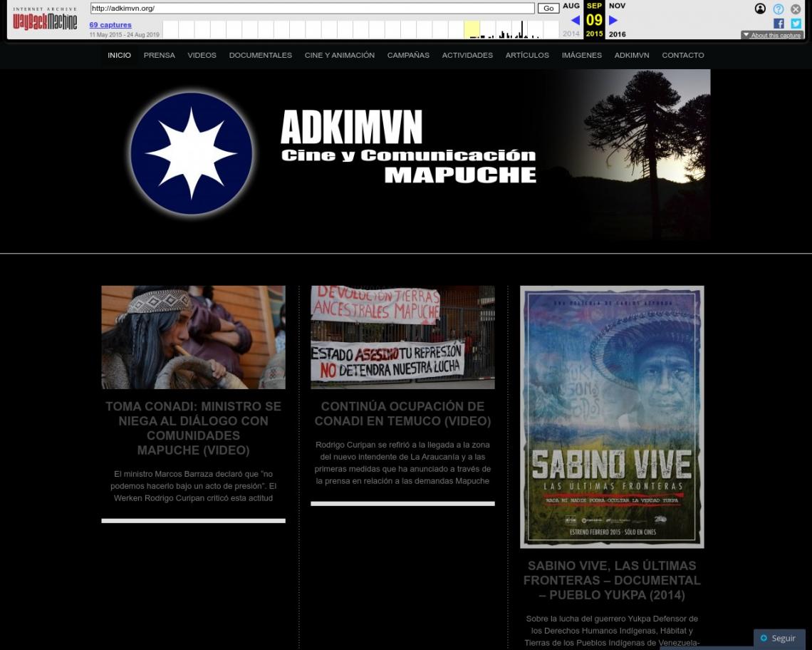Screen dimensions: 812x650
Task: Open article SABINO VIVE, LAS ÚLTIMAS FRONTERAS
Action: pos(612,580)
